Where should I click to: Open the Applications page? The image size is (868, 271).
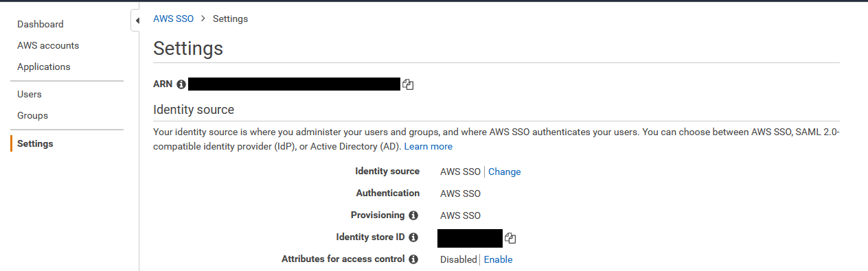coord(44,67)
